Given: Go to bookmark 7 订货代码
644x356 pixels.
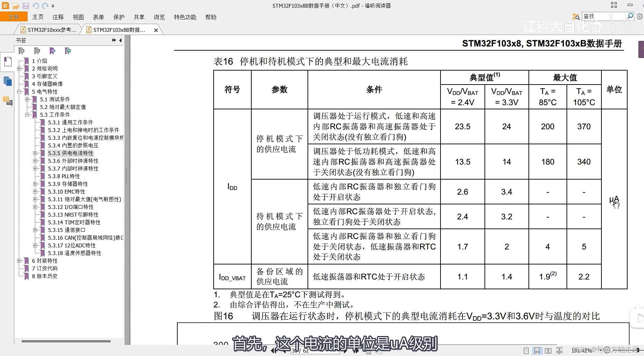Looking at the screenshot, I should tap(45, 268).
